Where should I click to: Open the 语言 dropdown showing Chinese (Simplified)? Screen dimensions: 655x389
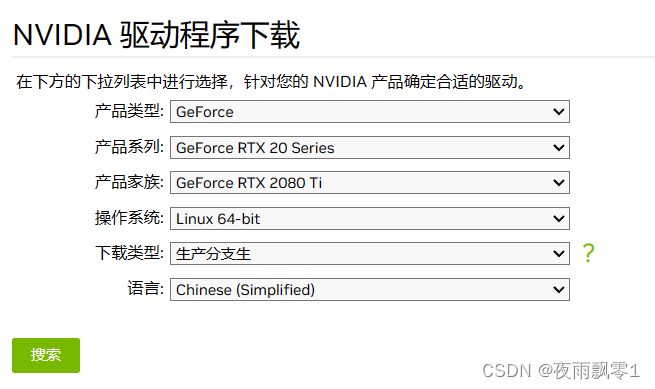[x=370, y=290]
